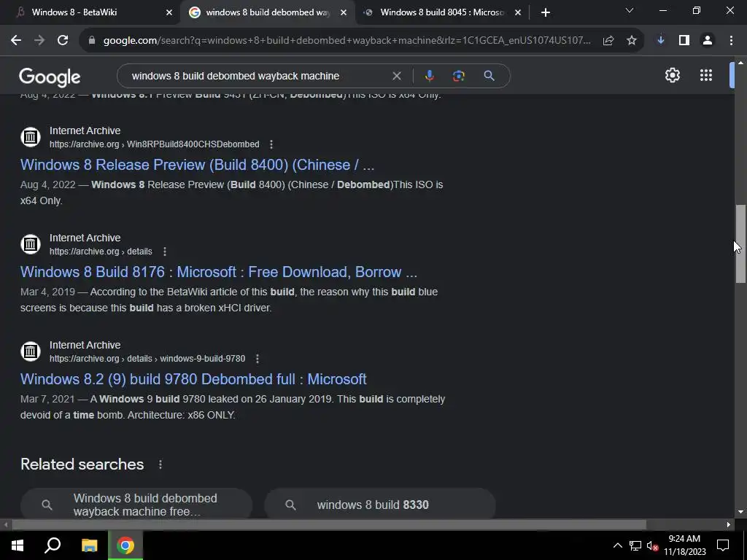The image size is (747, 560).
Task: Open File Explorer from taskbar
Action: [x=89, y=545]
